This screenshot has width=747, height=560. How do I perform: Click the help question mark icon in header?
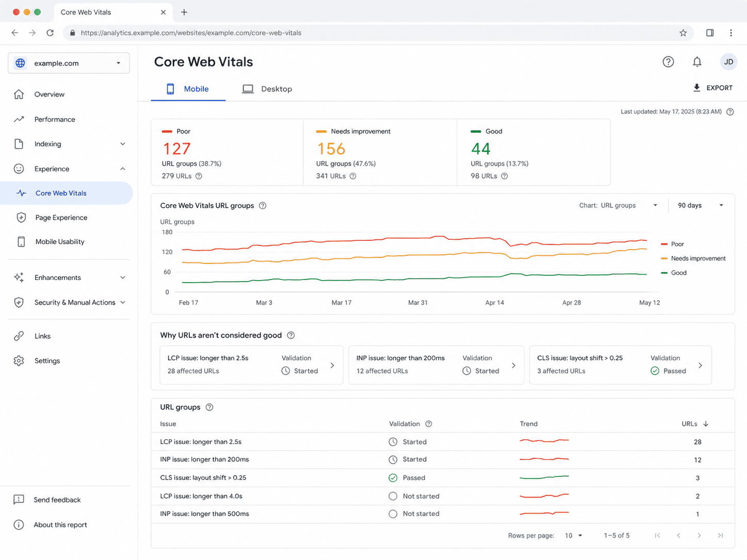coord(668,62)
